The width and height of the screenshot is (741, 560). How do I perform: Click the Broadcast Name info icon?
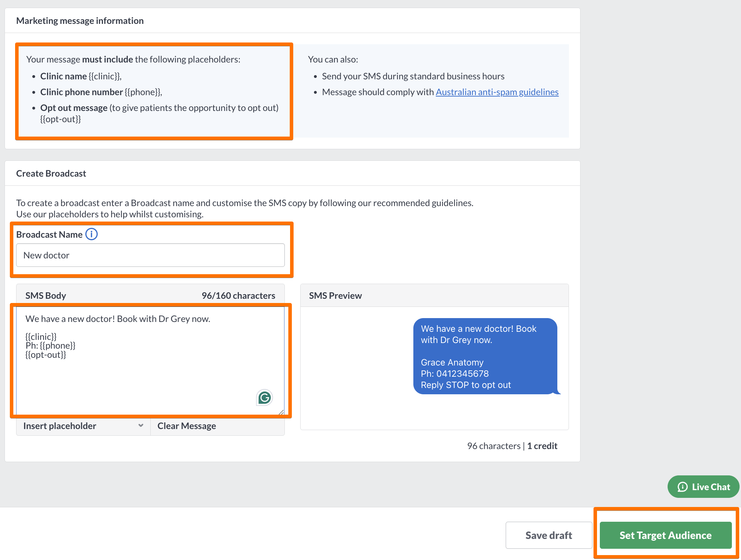92,234
